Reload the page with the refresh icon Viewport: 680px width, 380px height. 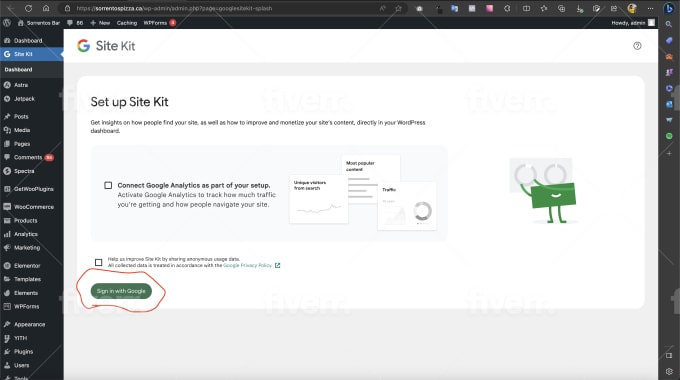point(28,8)
